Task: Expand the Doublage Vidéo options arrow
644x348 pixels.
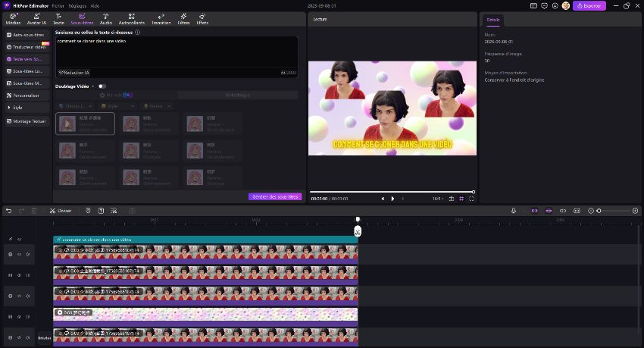Action: click(92, 86)
